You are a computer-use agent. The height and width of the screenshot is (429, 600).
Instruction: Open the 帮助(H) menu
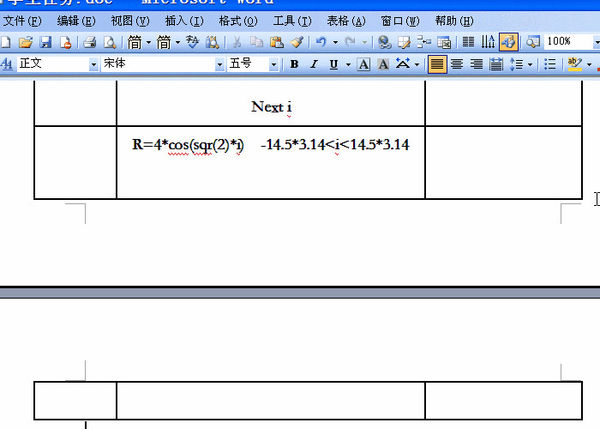[x=454, y=21]
